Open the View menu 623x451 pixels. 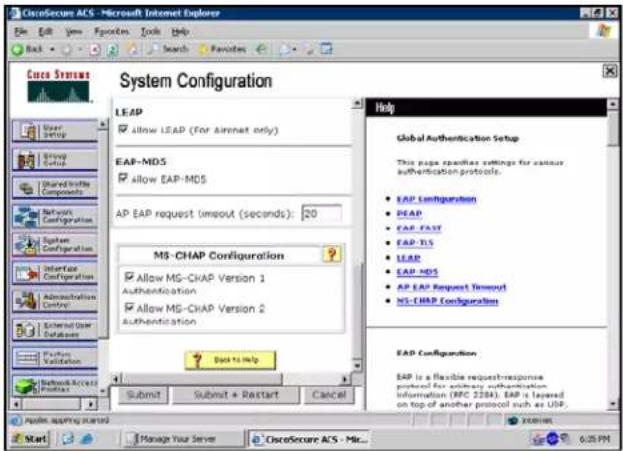coord(74,31)
